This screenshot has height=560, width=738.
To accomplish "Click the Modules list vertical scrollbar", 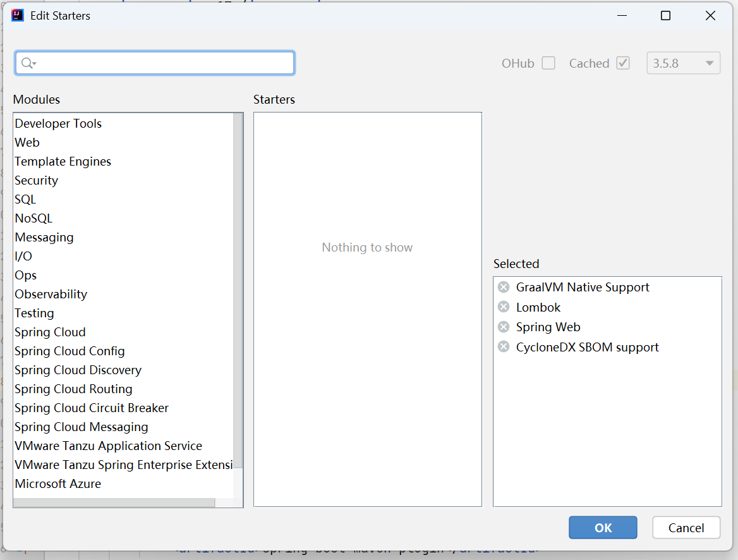I will coord(238,290).
